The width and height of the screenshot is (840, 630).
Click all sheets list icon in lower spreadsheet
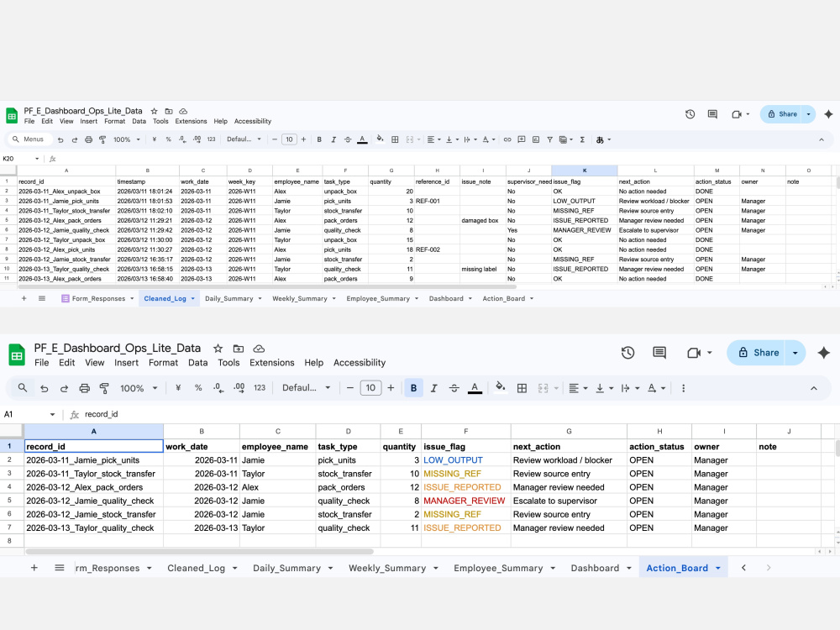coord(60,568)
